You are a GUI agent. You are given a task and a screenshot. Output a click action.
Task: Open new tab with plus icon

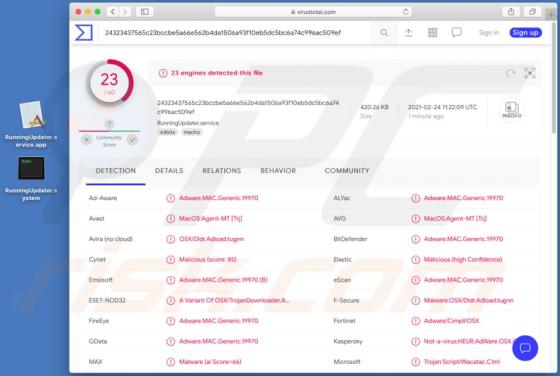click(551, 14)
